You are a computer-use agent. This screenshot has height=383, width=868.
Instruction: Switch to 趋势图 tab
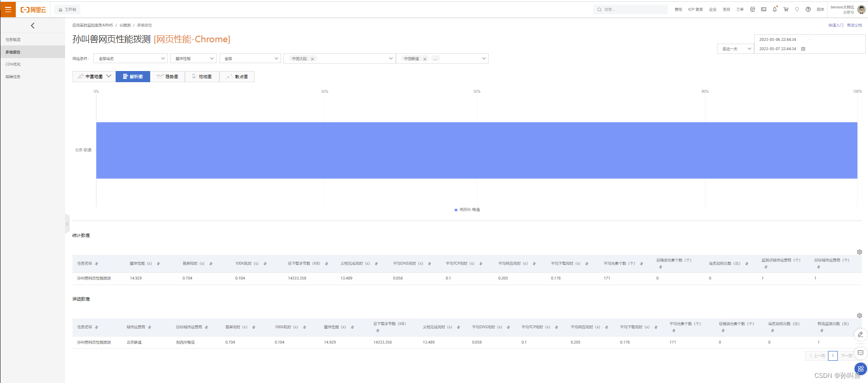167,77
